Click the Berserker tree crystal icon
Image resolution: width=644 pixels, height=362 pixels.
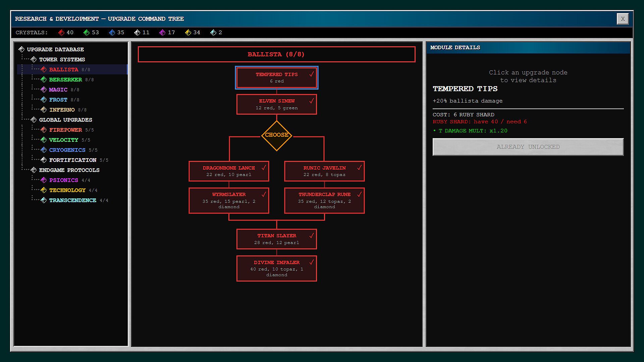click(44, 79)
